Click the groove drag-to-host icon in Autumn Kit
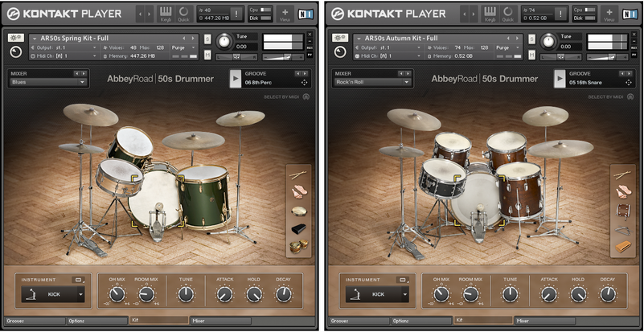Viewport: 644px width, 332px height. pyautogui.click(x=629, y=83)
